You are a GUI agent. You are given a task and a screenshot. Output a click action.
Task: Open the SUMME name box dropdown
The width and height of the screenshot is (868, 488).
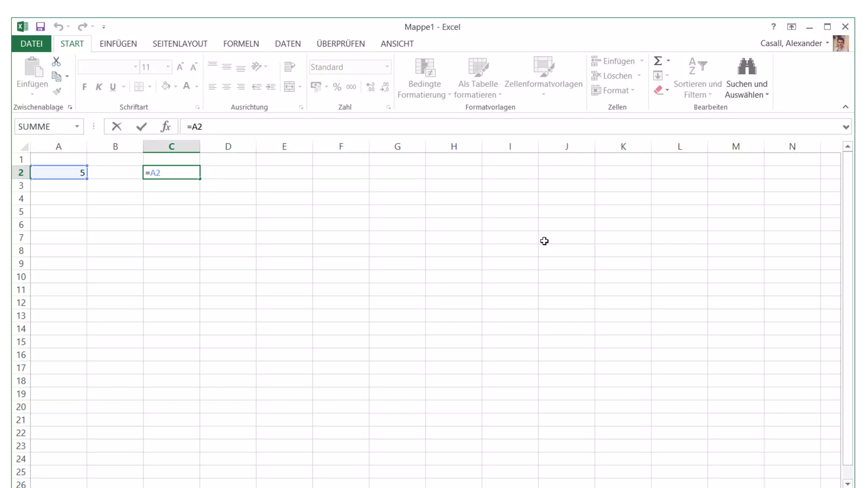pos(77,126)
